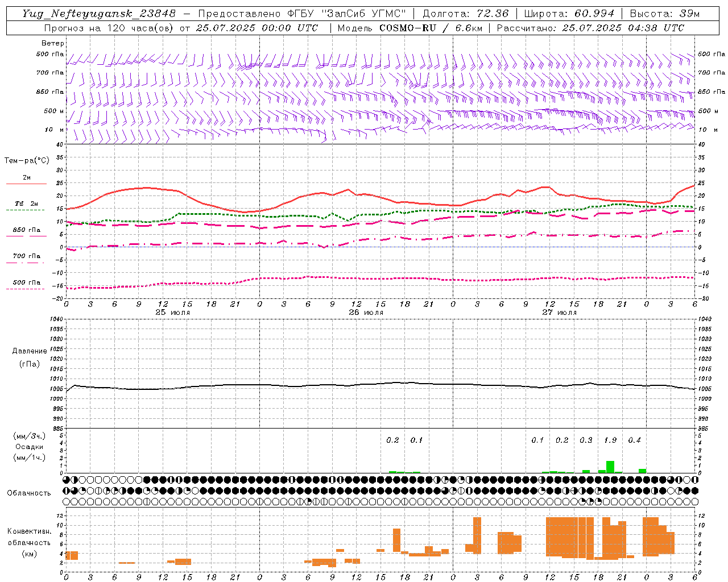Image resolution: width=728 pixels, height=582 pixels.
Task: Click the dashed 850 гПа temperature legend line
Action: (x=26, y=236)
